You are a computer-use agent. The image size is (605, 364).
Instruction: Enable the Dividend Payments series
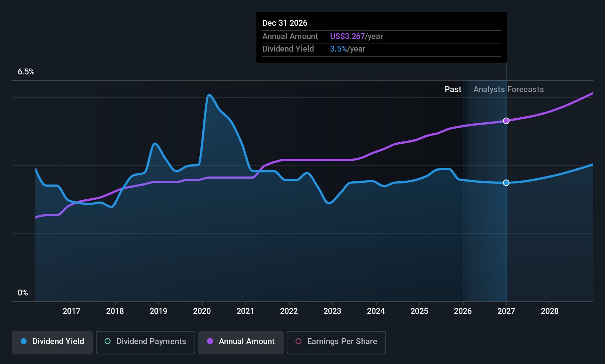coord(146,342)
